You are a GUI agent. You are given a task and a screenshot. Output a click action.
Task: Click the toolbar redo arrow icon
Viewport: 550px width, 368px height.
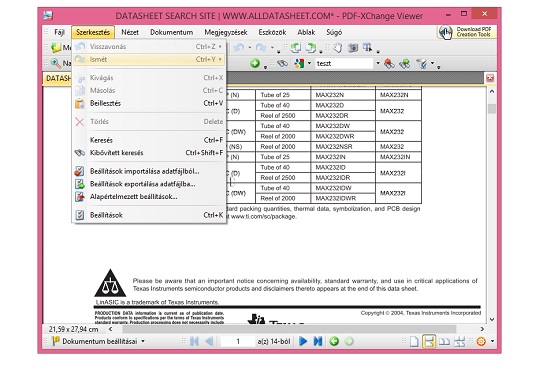pos(261,47)
